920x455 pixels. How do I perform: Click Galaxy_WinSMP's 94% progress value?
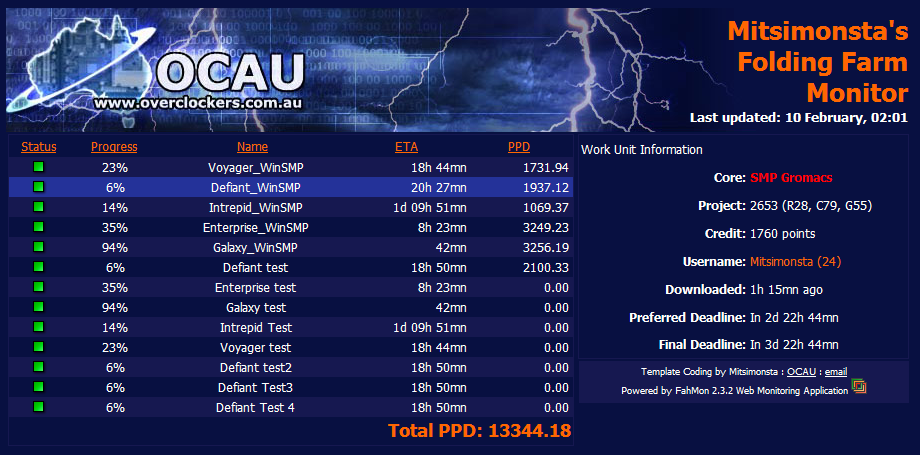(114, 248)
